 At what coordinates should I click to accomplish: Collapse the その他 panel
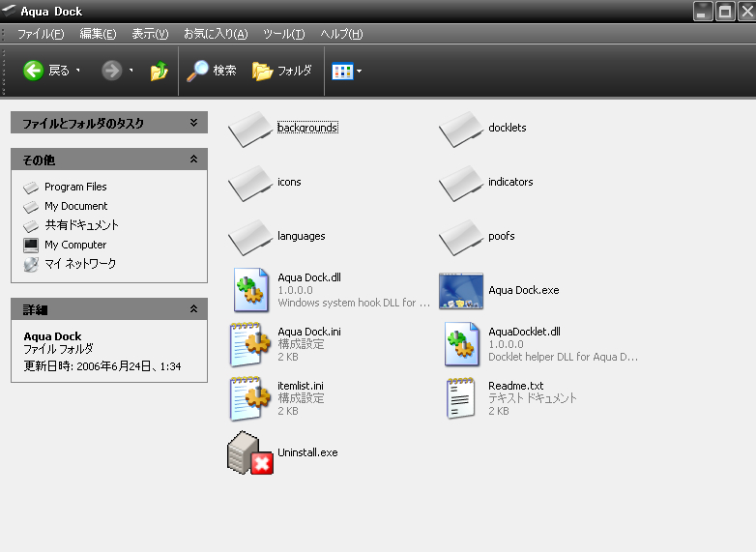click(193, 159)
